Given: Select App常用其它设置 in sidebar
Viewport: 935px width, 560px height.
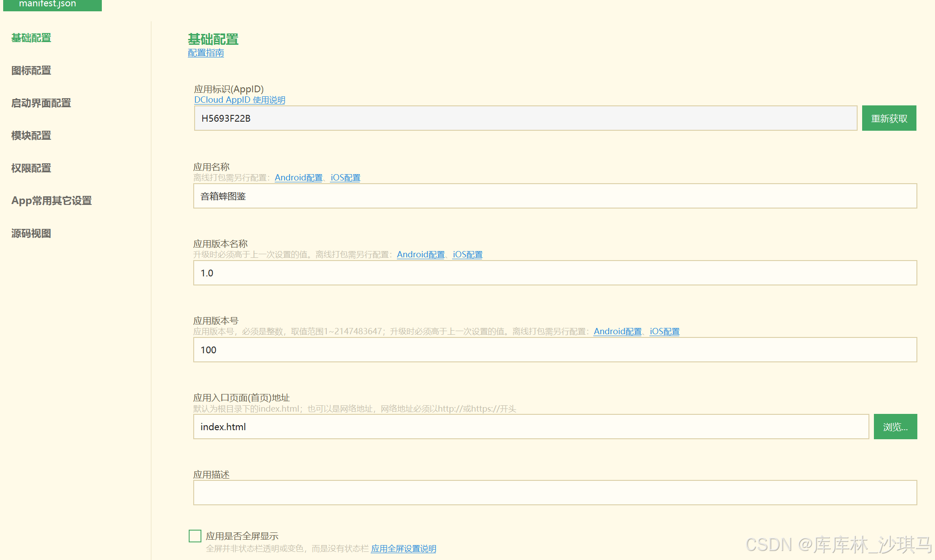Looking at the screenshot, I should pyautogui.click(x=52, y=201).
